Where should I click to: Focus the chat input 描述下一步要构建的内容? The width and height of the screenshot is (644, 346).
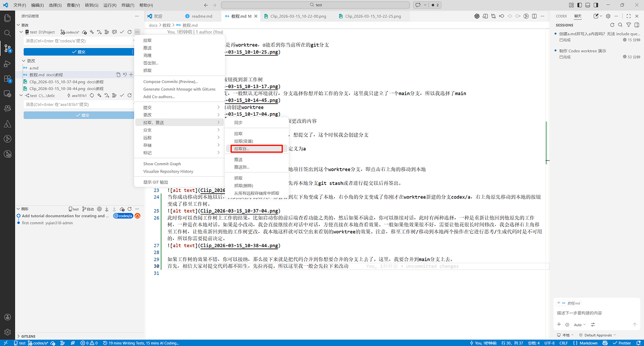[x=596, y=313]
